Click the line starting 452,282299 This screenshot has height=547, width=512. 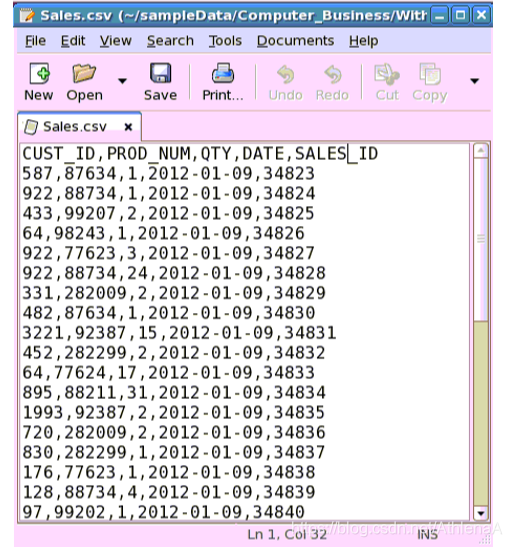coord(174,353)
